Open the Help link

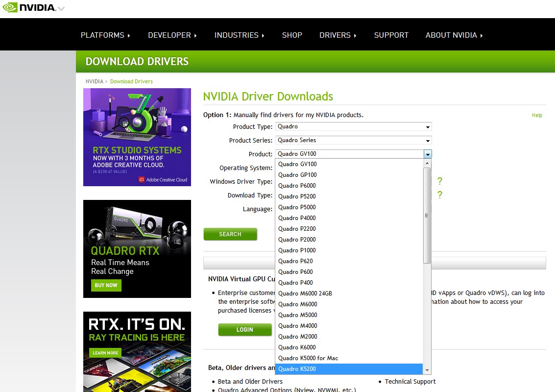tap(536, 115)
